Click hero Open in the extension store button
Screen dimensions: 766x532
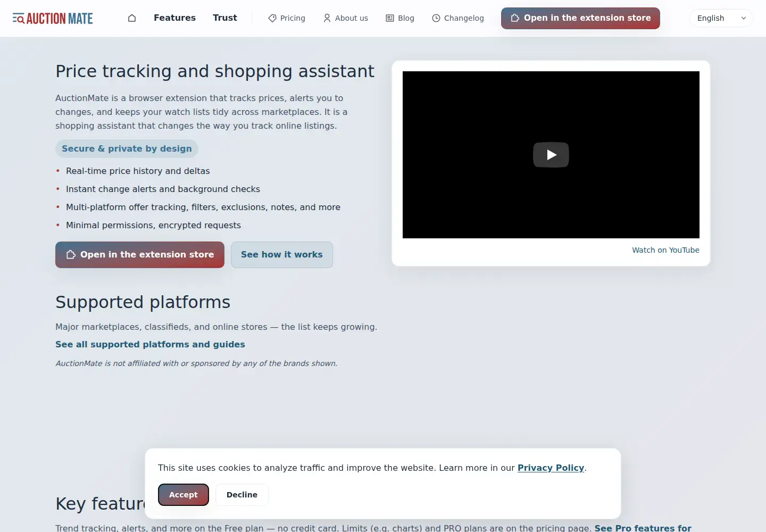140,255
